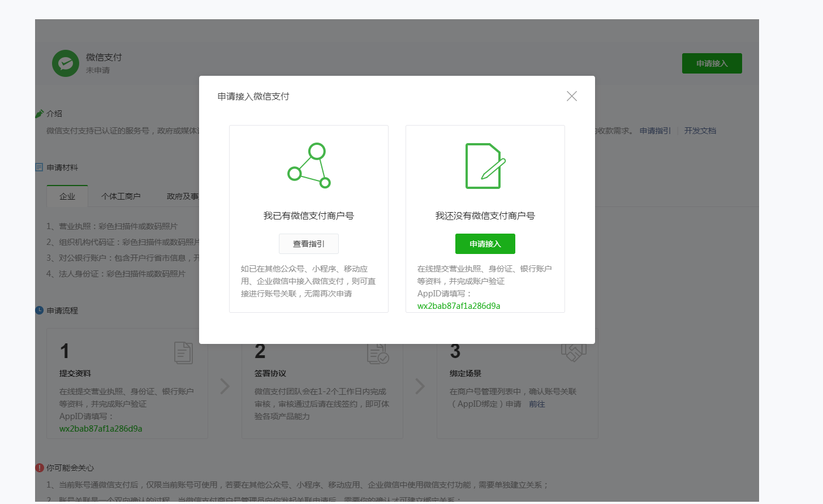823x504 pixels.
Task: Click the 4、法人身份证 requirement line
Action: click(x=116, y=274)
